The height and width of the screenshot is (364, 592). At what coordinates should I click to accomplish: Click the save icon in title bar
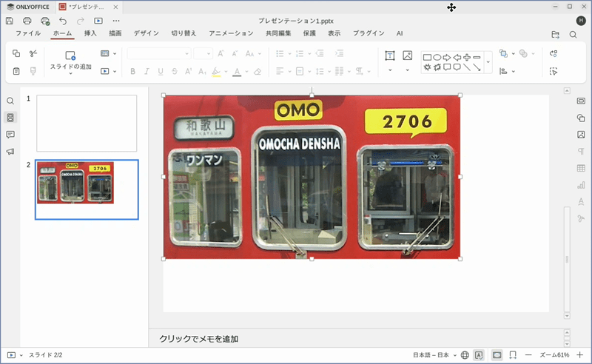pos(9,21)
